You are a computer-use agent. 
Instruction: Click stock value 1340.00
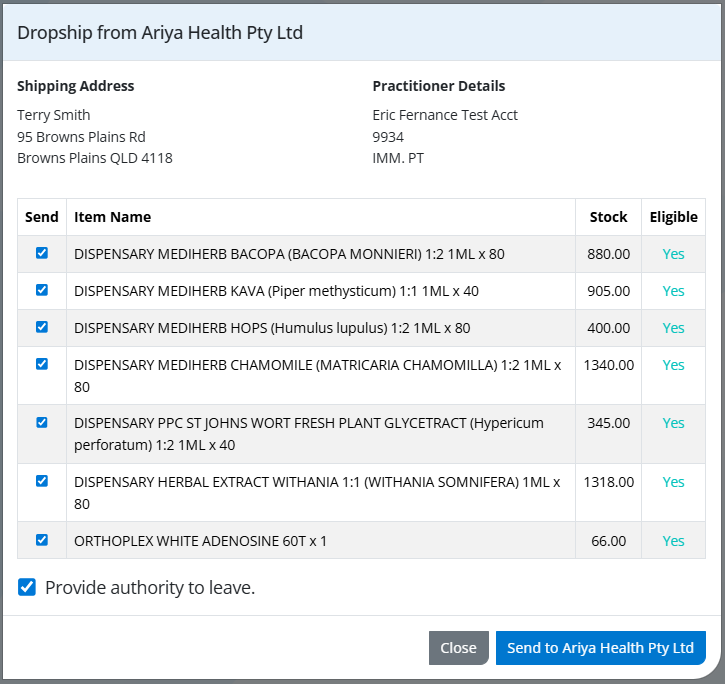click(608, 365)
